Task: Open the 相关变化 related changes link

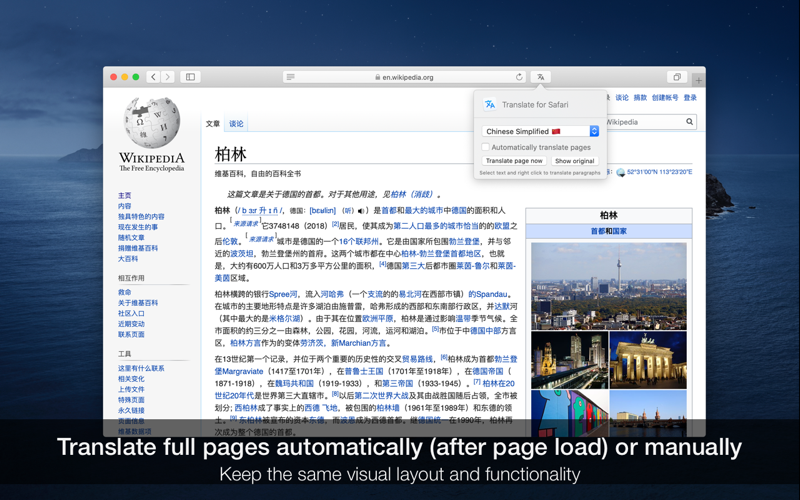Action: click(x=131, y=379)
